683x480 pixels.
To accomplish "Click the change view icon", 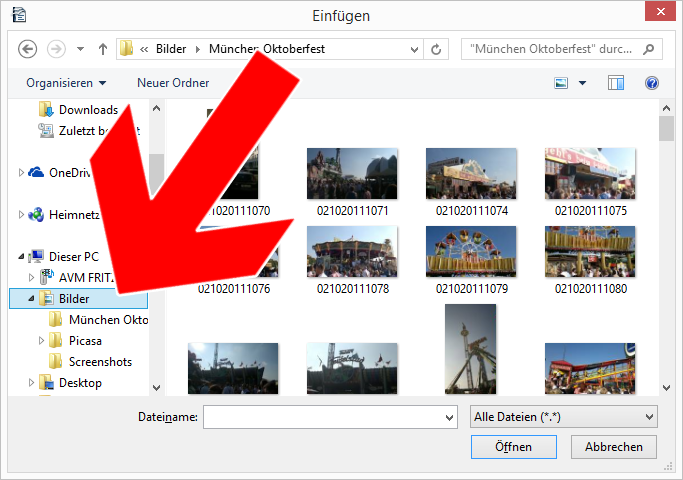I will pyautogui.click(x=561, y=83).
